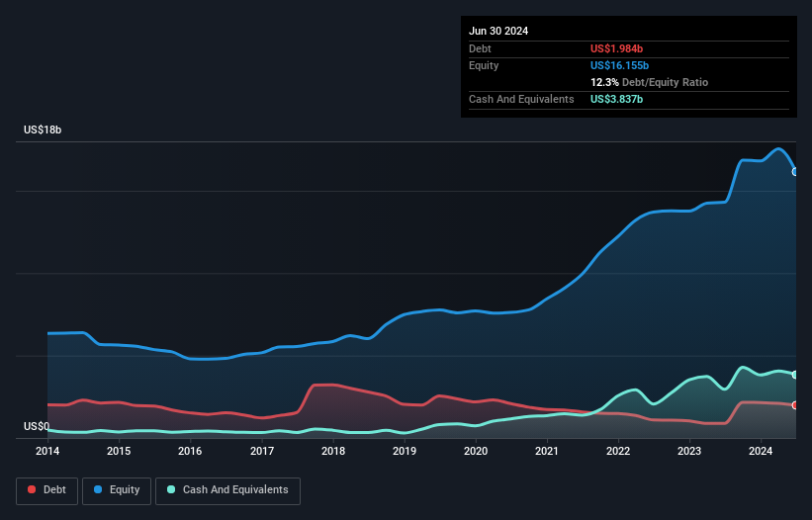Select the Debt endpoint marker on chart

[x=795, y=405]
